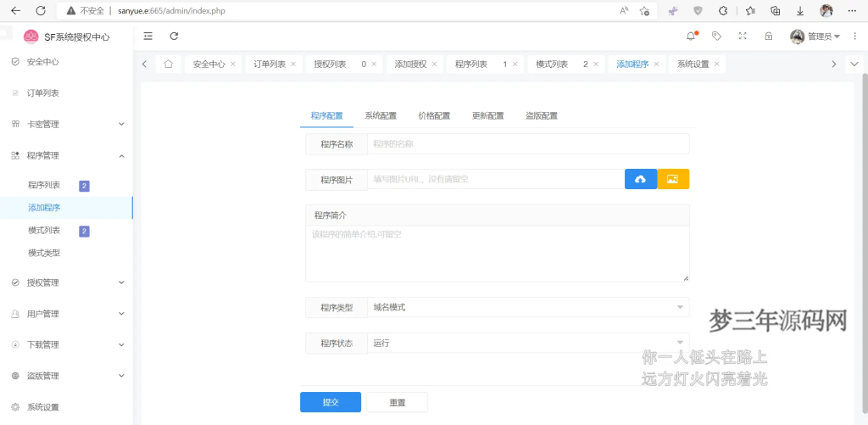
Task: Open image gallery yellow picture button
Action: coord(672,179)
